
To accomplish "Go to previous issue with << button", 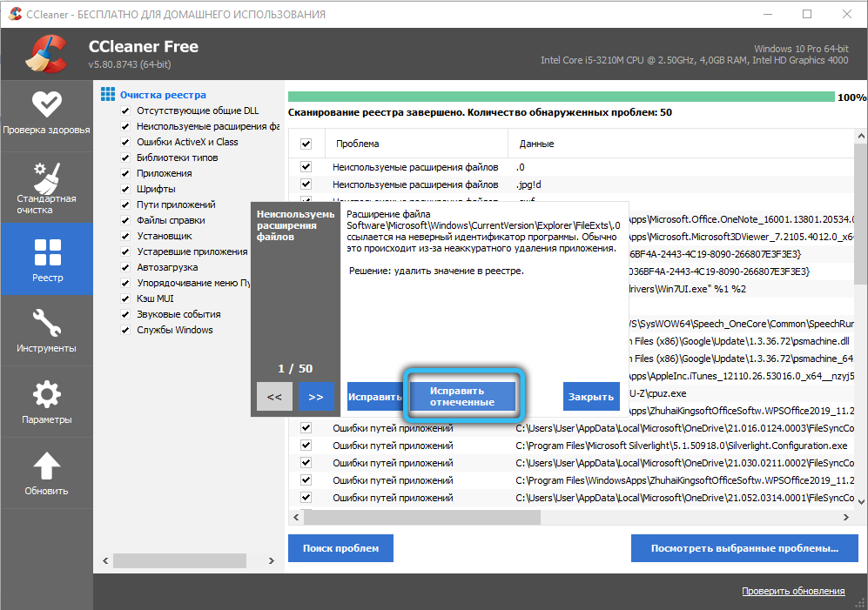I will [x=274, y=397].
